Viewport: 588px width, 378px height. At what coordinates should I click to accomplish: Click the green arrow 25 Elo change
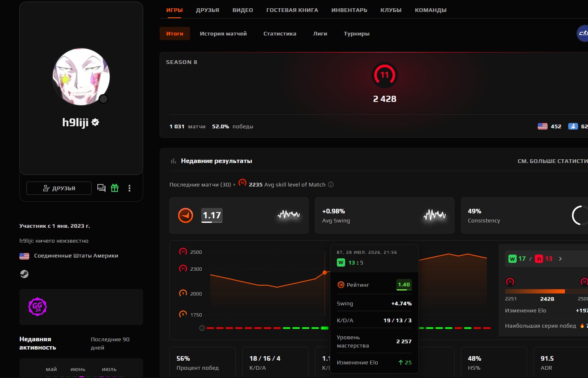(405, 362)
